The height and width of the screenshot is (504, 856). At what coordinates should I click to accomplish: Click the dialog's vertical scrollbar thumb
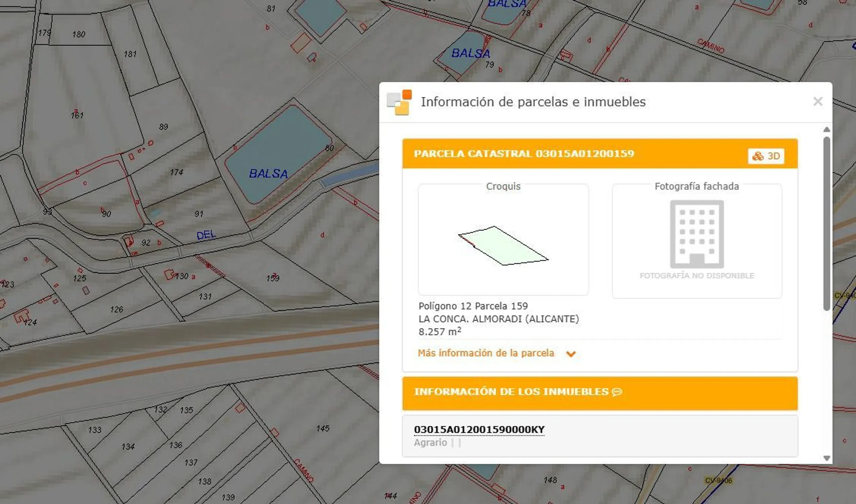click(x=826, y=222)
